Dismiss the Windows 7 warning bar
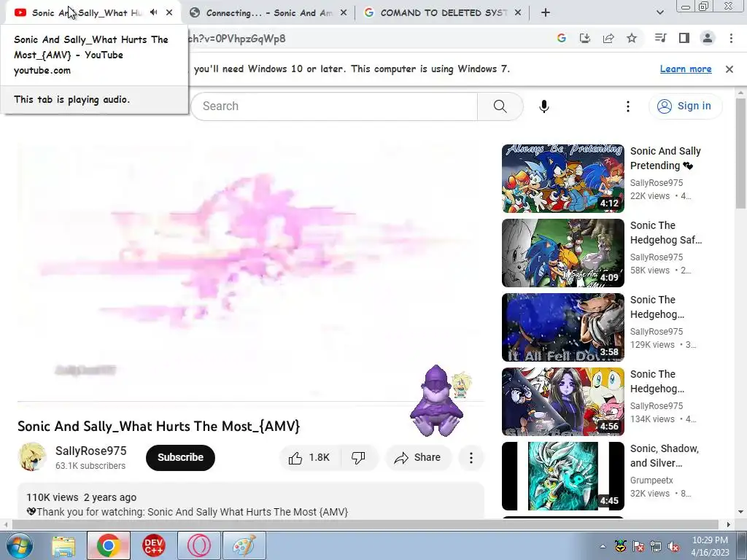This screenshot has width=747, height=560. click(x=729, y=69)
